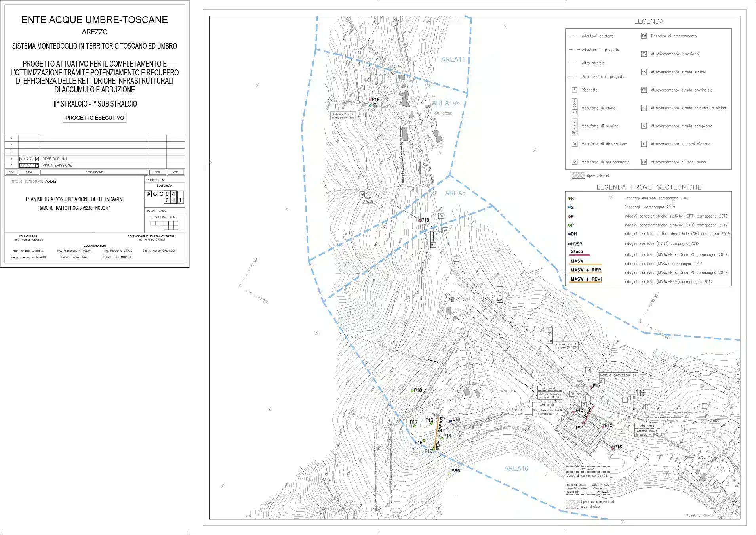Image resolution: width=756 pixels, height=535 pixels.
Task: Click the Adduttore Ramo M DN 1200 label
Action: (566, 346)
